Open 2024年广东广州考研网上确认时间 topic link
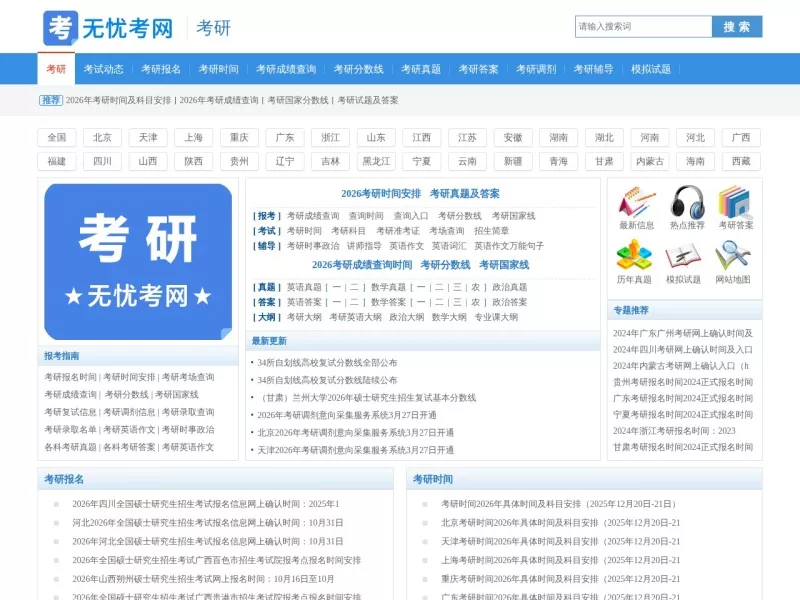The image size is (800, 600). click(x=683, y=334)
